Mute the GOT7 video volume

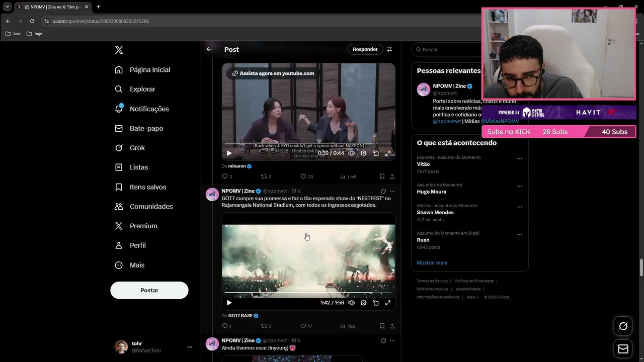tap(352, 303)
